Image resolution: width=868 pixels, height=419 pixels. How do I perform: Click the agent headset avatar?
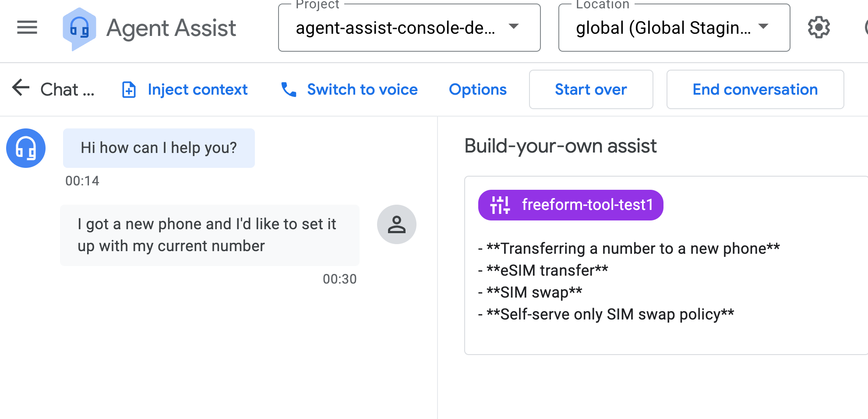[26, 148]
